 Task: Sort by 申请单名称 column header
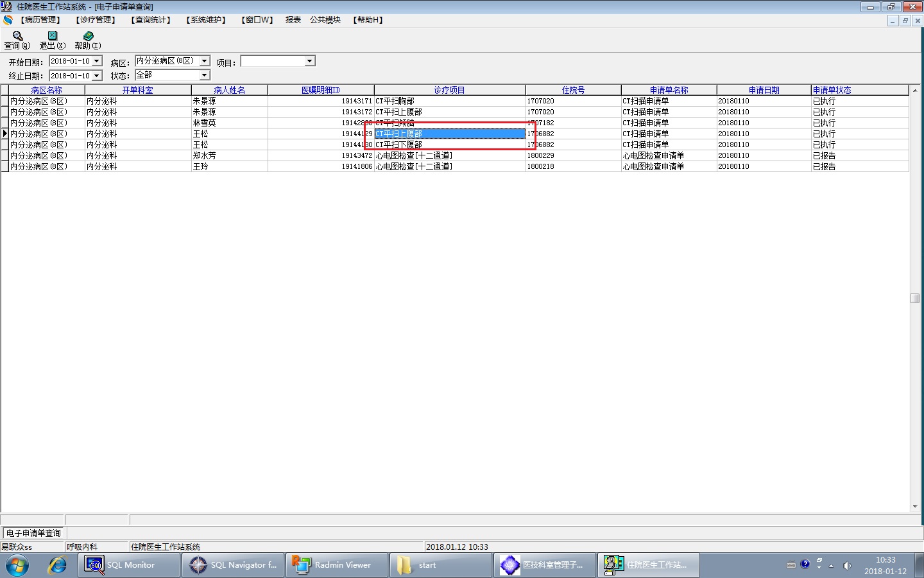click(669, 90)
